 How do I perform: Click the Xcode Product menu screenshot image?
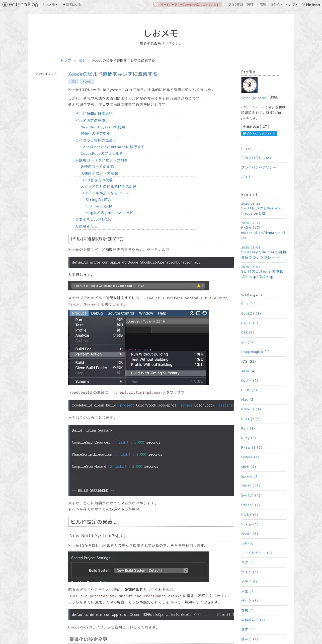138,348
